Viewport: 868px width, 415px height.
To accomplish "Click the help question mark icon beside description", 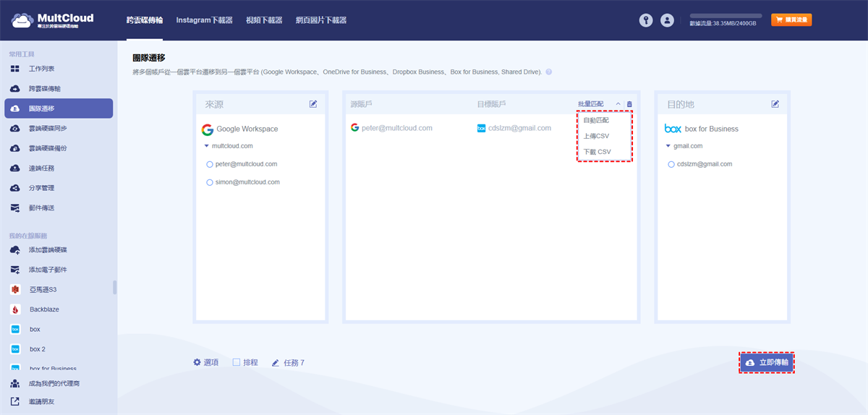I will tap(549, 72).
